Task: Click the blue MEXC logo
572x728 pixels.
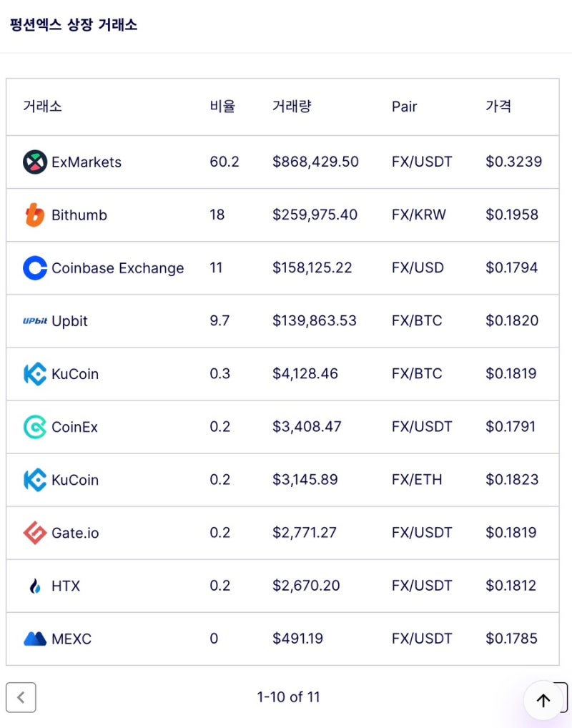Action: coord(35,639)
